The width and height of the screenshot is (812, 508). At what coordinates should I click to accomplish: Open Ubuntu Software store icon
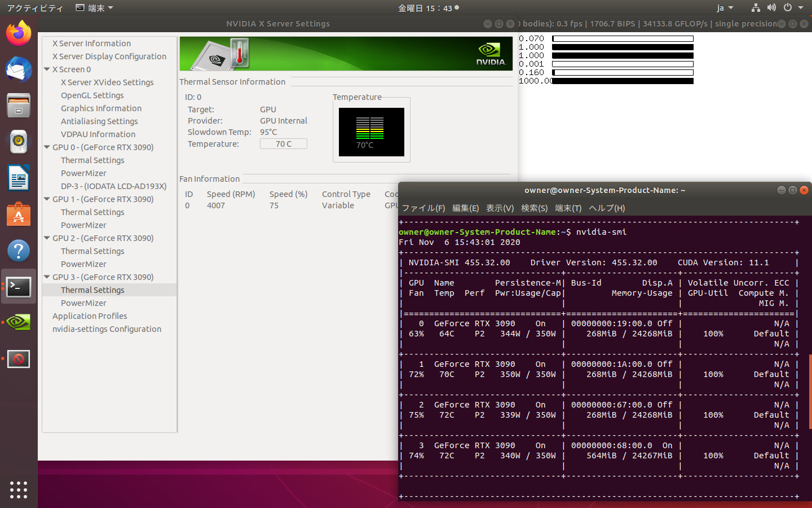click(x=19, y=214)
